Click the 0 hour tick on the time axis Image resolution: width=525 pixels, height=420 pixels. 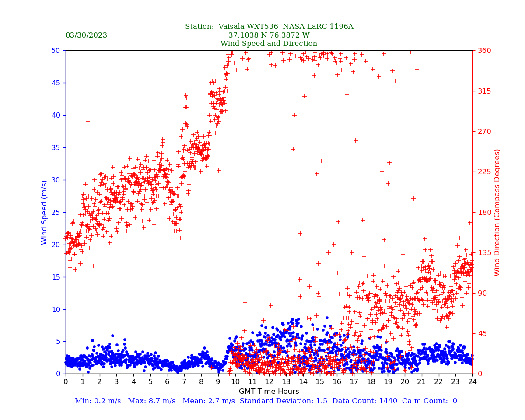click(x=66, y=382)
